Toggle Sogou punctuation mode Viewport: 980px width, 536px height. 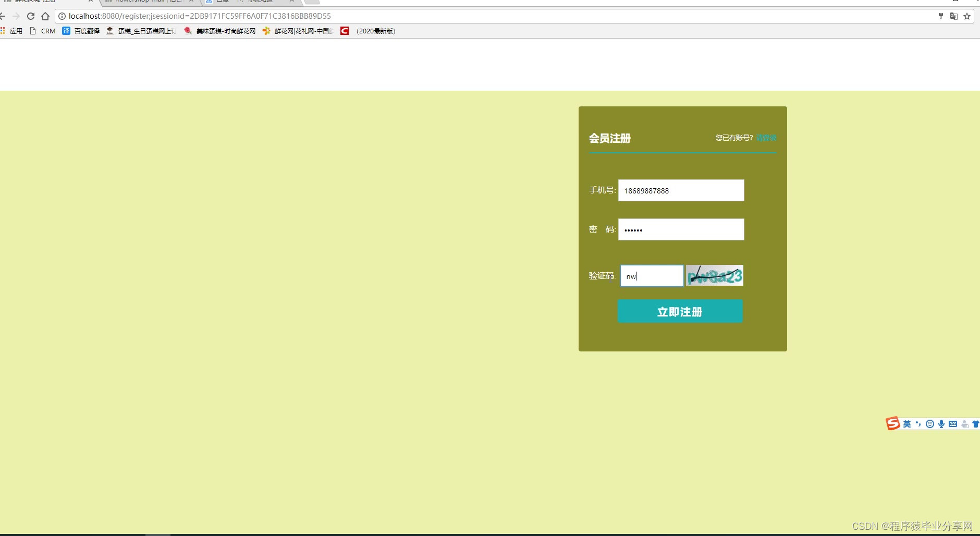[918, 424]
